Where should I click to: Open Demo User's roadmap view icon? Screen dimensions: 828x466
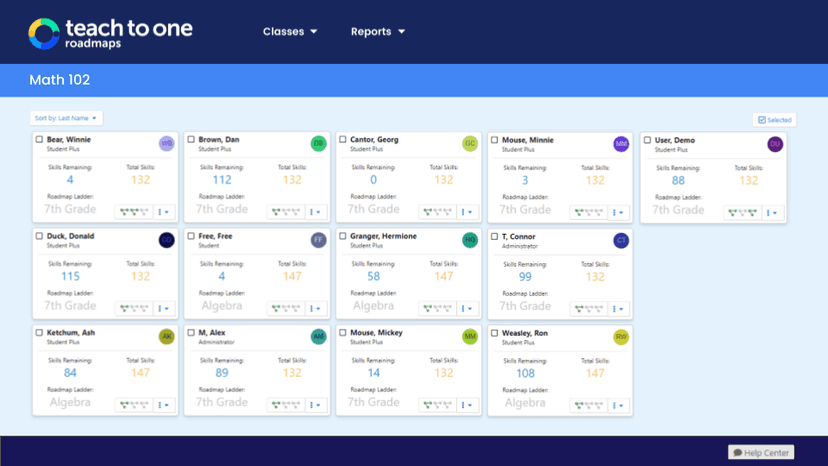click(741, 212)
